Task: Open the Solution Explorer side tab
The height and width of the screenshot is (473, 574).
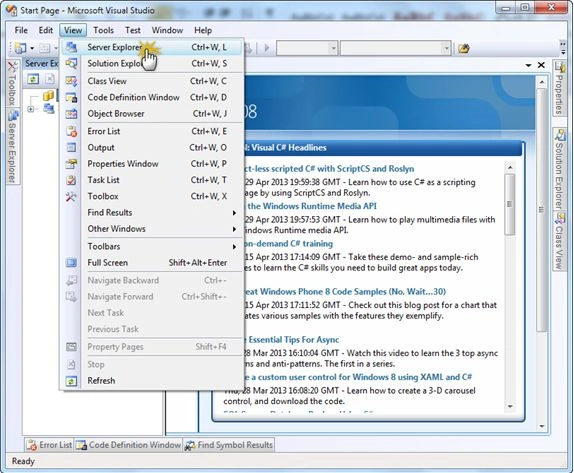Action: coord(559,170)
